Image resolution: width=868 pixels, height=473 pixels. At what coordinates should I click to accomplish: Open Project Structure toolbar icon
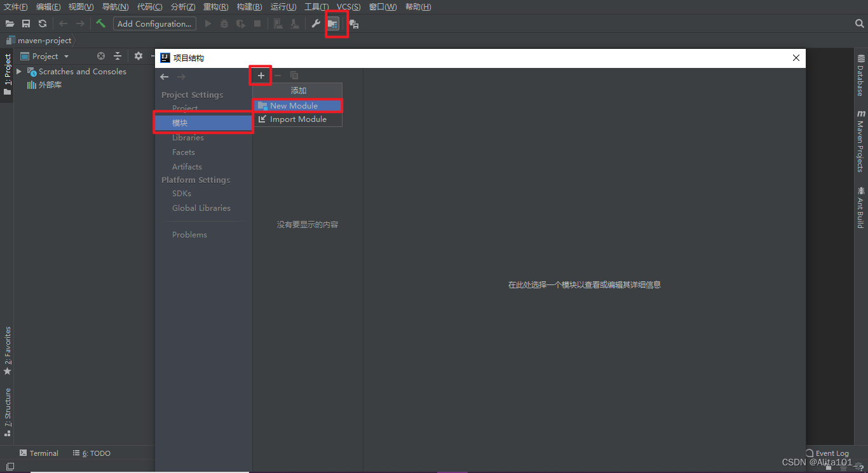coord(334,23)
